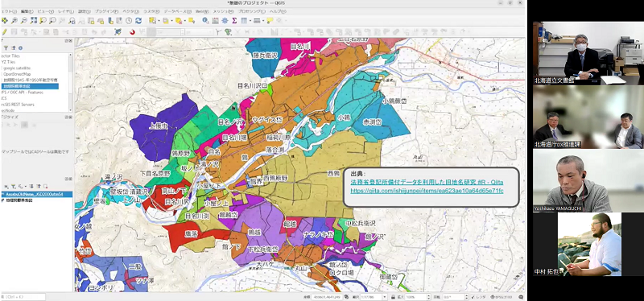Open the Processing Toolbox gear icon
Image resolution: width=644 pixels, height=301 pixels.
[225, 21]
